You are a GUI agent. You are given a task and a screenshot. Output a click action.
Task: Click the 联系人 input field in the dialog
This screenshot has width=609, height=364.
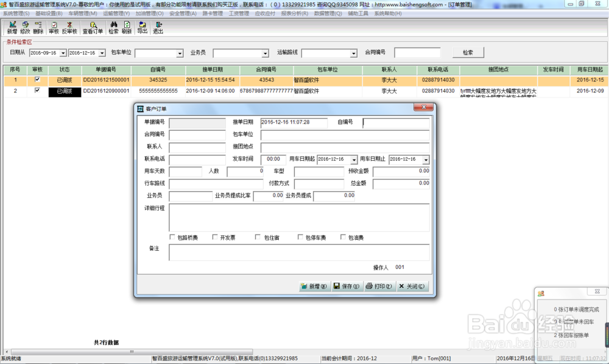click(x=197, y=147)
